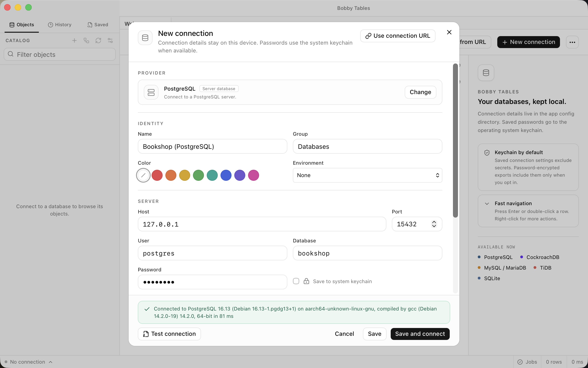Focus the Password field
Screen dimensions: 588x368
(212, 282)
